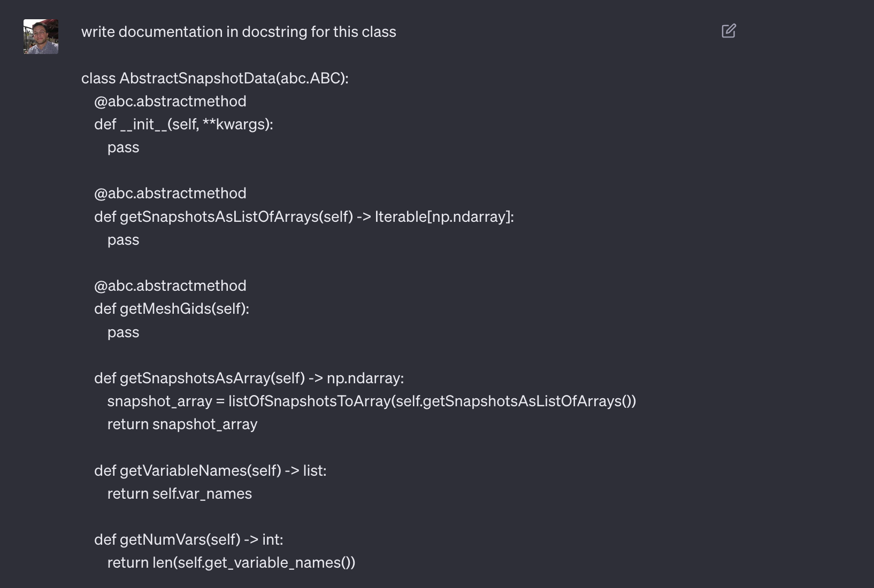
Task: Click the Iterable[np.ndarray] return annotation
Action: click(444, 217)
